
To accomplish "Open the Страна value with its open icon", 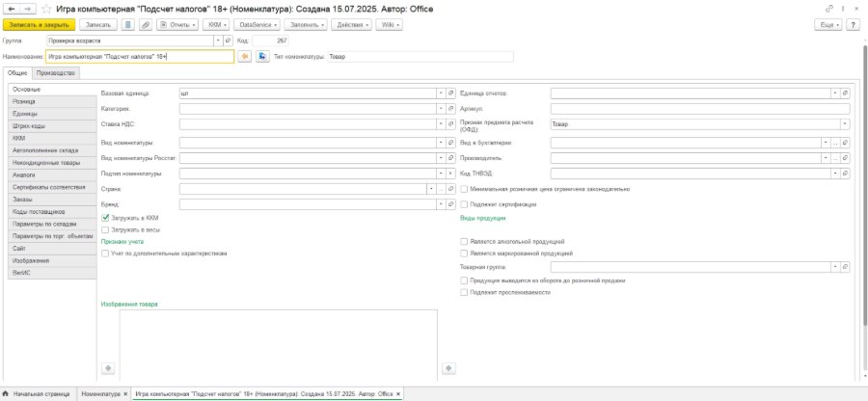I will (450, 189).
